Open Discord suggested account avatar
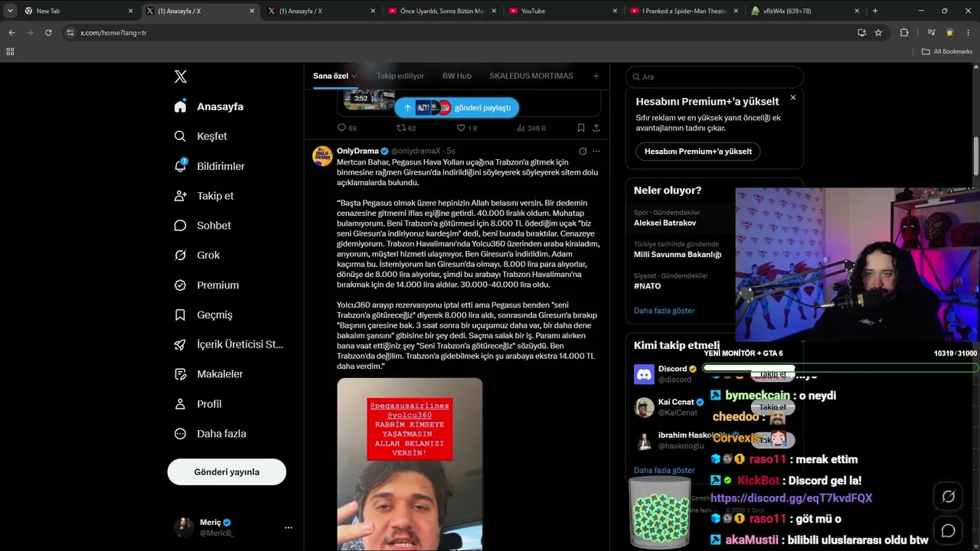This screenshot has width=980, height=551. click(644, 374)
